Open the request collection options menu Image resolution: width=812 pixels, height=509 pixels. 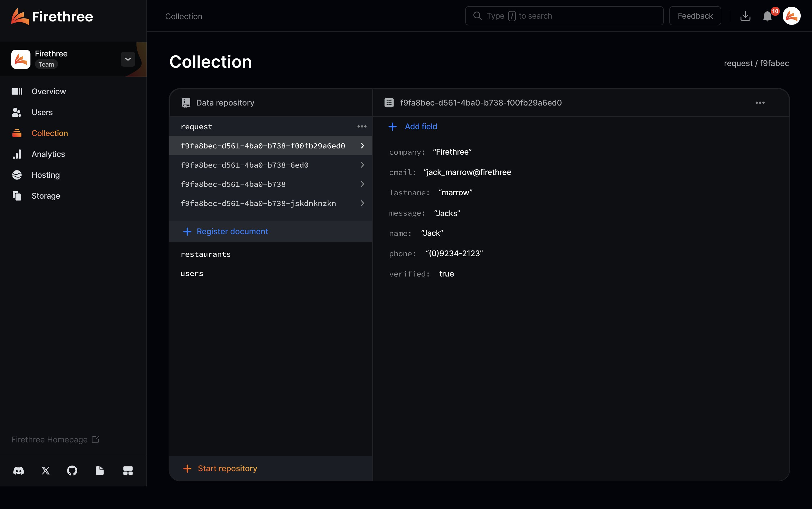pos(362,127)
